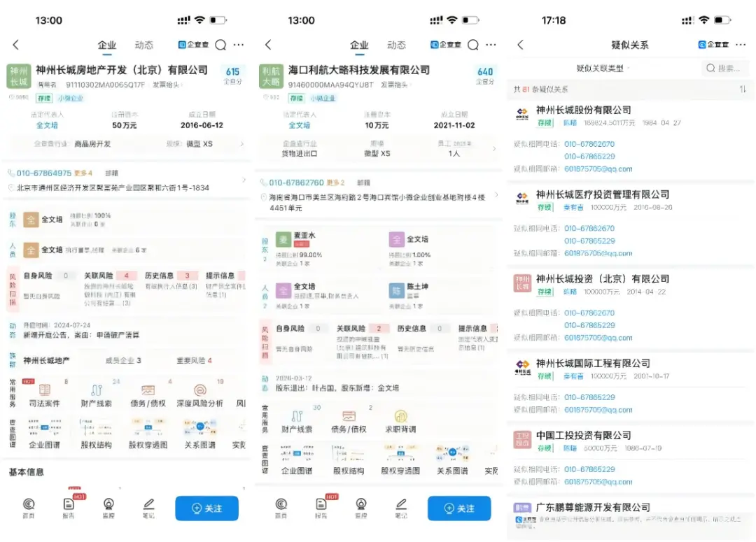Open the 股权穿透图 equity penetration chart
The height and width of the screenshot is (542, 756).
(x=148, y=444)
